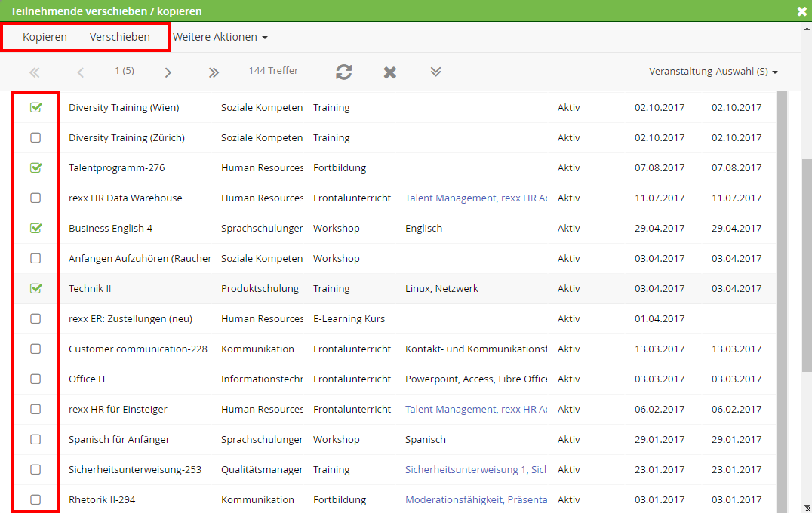Click the Kopieren action
Viewport: 812px width, 513px height.
[x=45, y=37]
